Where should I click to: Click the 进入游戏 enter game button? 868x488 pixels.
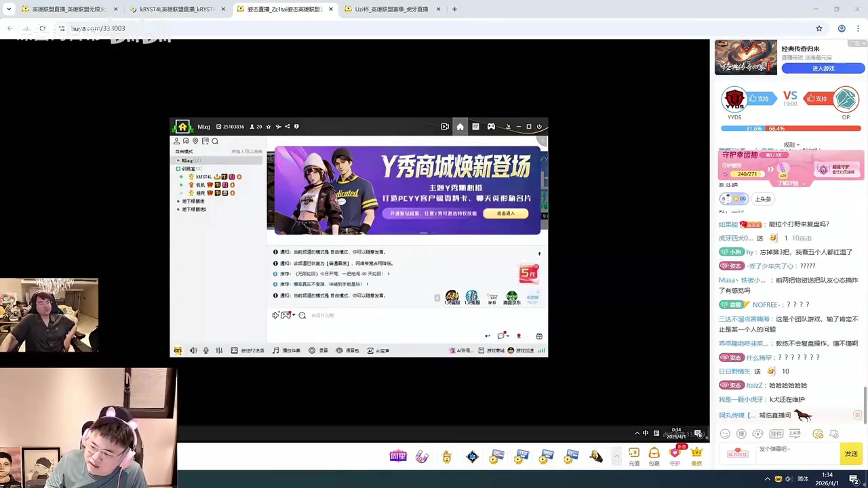[823, 68]
